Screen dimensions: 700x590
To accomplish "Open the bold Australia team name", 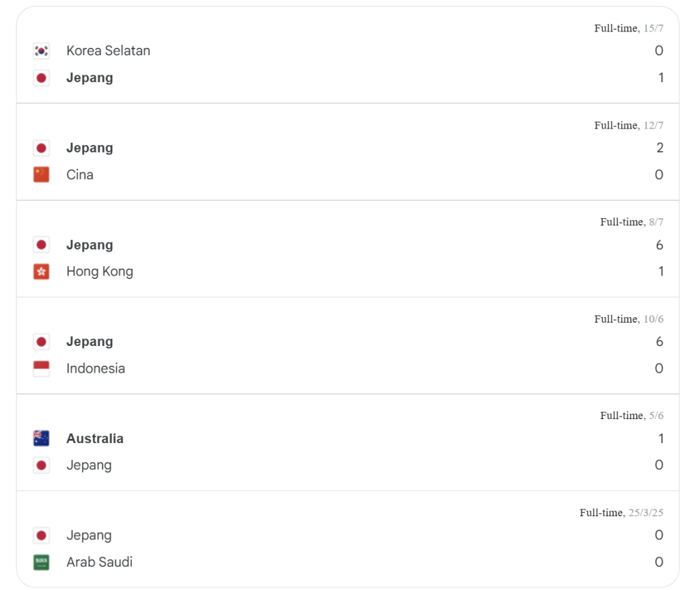I will [x=95, y=439].
